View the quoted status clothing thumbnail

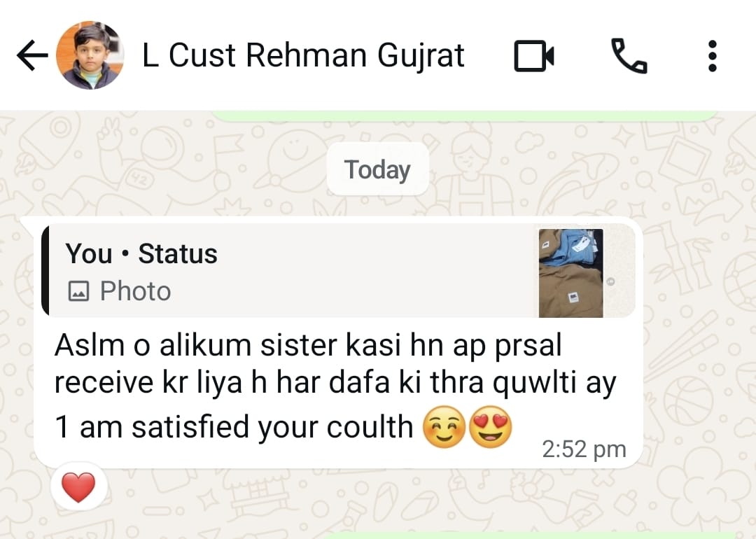coord(571,273)
